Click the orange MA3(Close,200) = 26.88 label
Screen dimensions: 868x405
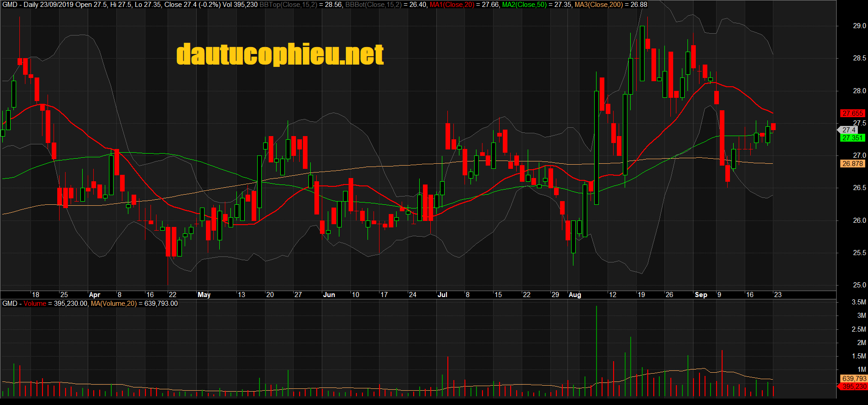[611, 5]
